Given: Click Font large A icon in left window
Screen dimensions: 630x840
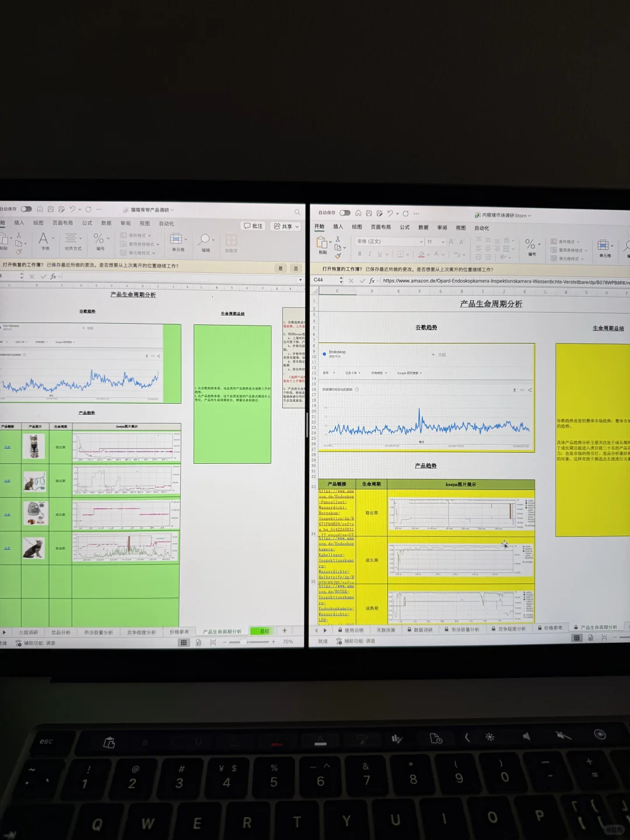Looking at the screenshot, I should 43,238.
